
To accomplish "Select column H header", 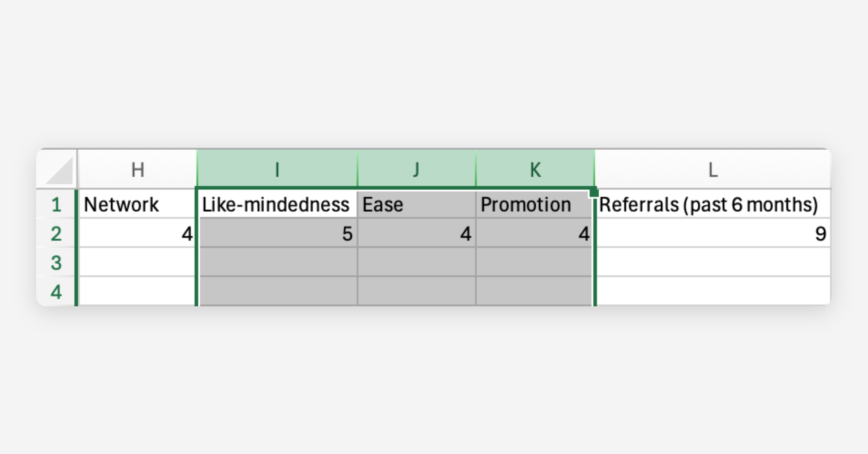I will click(x=137, y=170).
